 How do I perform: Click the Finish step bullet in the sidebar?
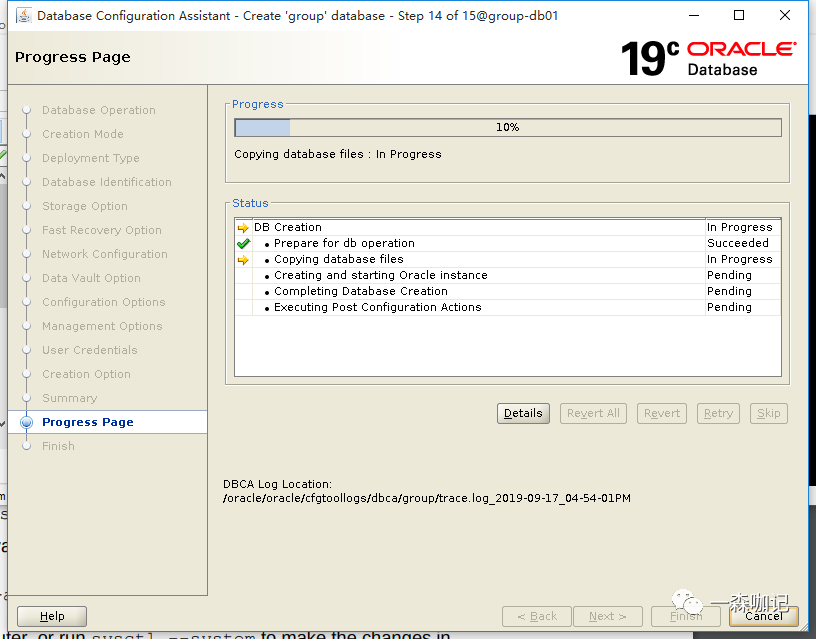(x=27, y=446)
